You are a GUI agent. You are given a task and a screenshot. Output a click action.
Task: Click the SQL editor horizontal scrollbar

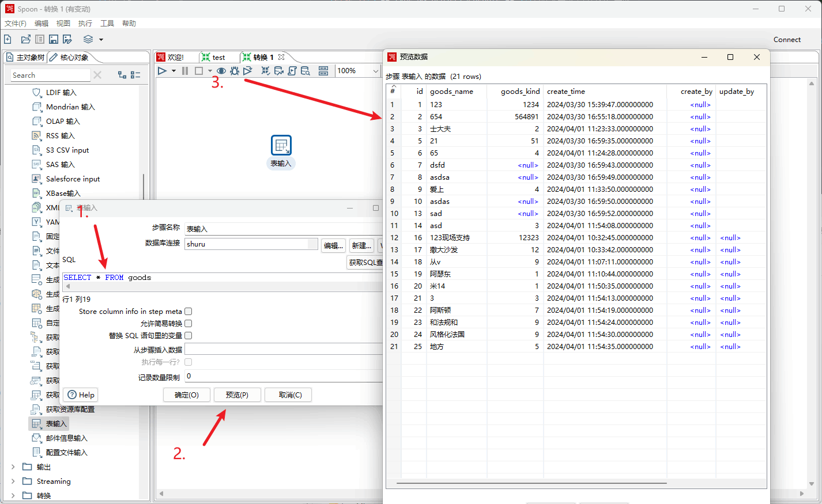click(223, 286)
